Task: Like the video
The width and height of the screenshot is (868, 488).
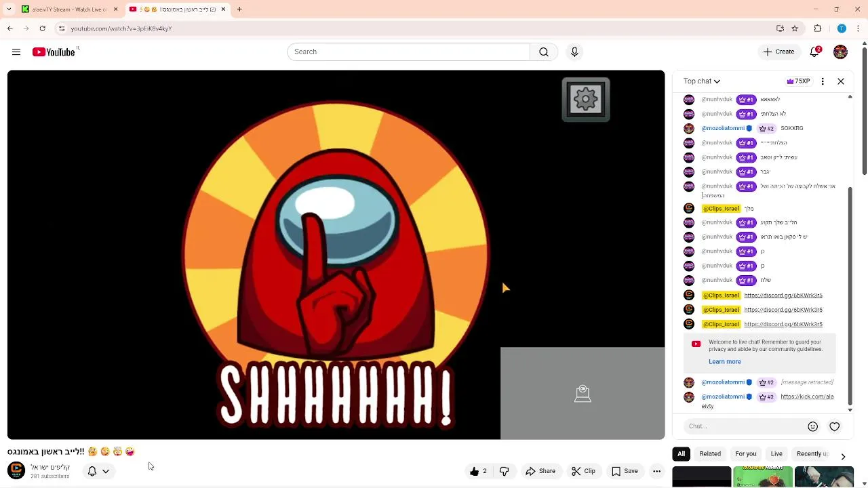Action: click(x=479, y=471)
